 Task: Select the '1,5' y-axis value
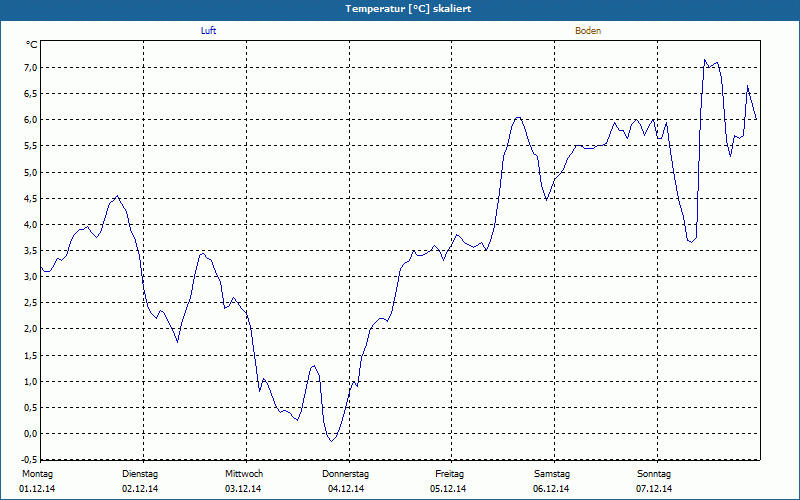31,355
